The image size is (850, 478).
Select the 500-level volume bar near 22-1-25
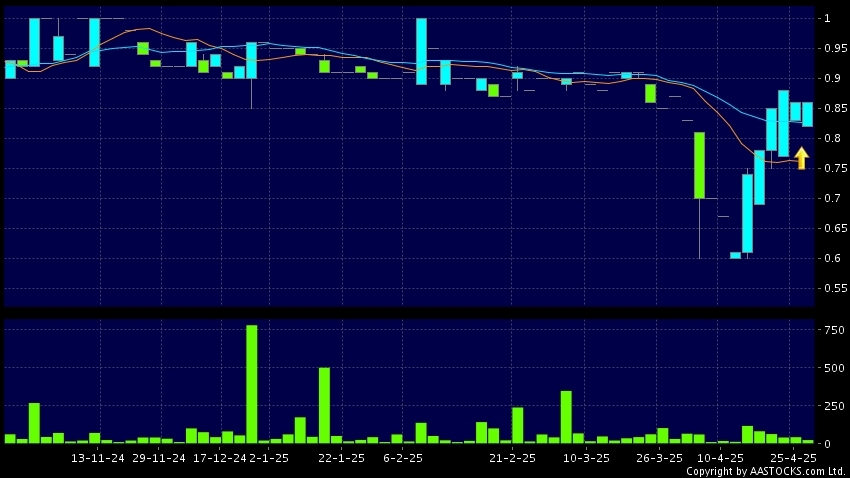pos(324,405)
